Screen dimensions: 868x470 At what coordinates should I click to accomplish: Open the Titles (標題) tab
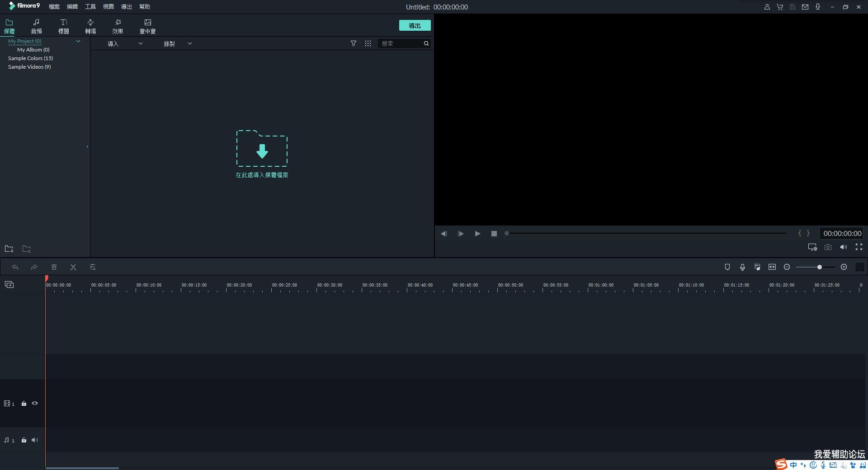pos(63,27)
